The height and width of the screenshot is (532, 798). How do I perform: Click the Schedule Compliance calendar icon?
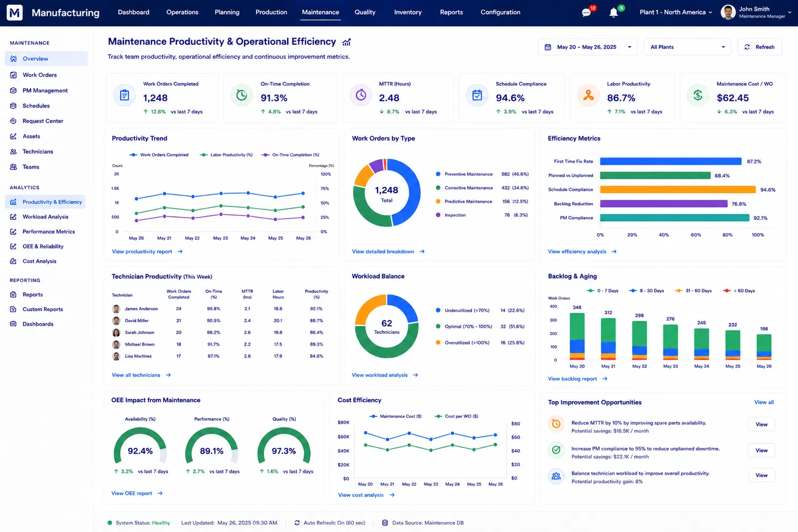(477, 96)
